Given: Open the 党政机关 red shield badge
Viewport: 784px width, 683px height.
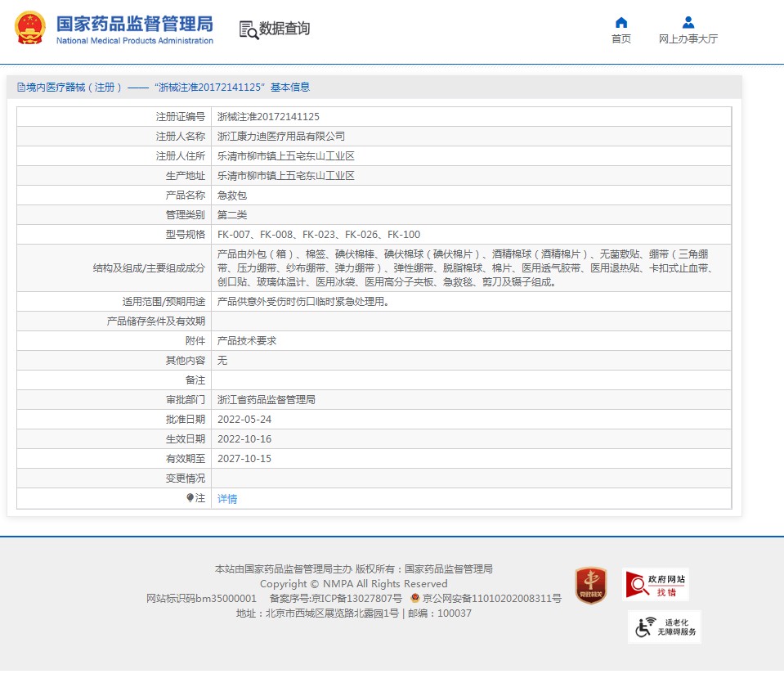Looking at the screenshot, I should coord(590,585).
